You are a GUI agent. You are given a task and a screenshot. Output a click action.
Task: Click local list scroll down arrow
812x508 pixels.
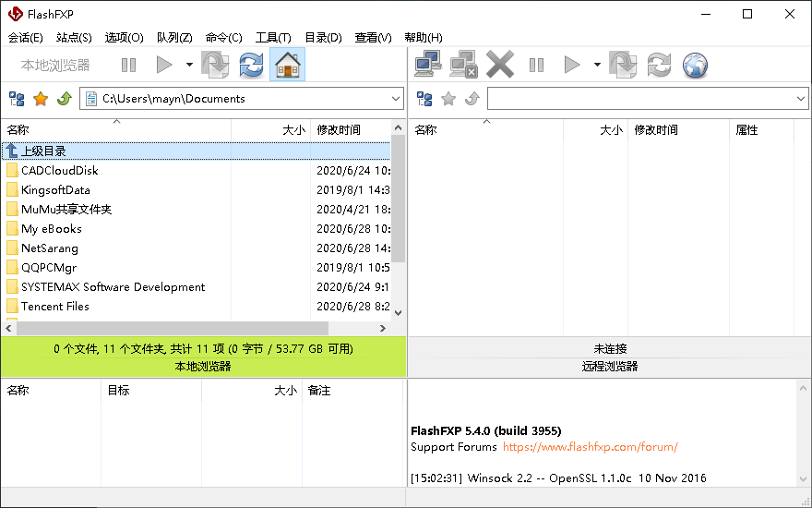[x=398, y=312]
